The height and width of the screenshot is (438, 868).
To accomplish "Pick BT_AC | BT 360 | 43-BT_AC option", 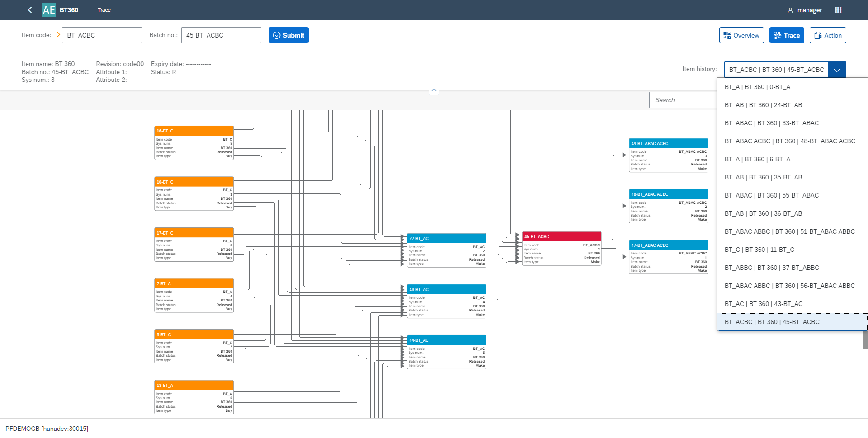I will point(764,304).
